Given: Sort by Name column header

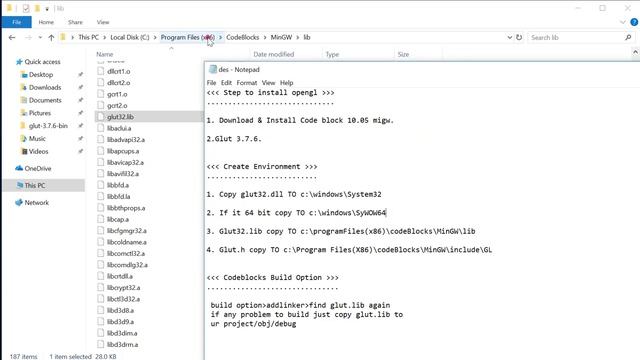Looking at the screenshot, I should (x=105, y=54).
